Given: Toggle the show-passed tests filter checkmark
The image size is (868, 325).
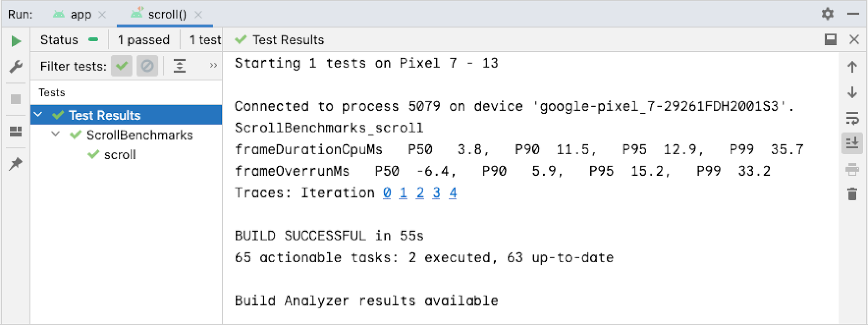Looking at the screenshot, I should (122, 66).
